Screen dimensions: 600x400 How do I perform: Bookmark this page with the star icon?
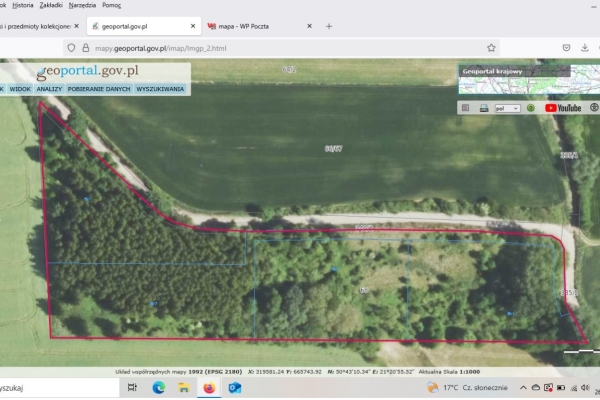coord(491,47)
